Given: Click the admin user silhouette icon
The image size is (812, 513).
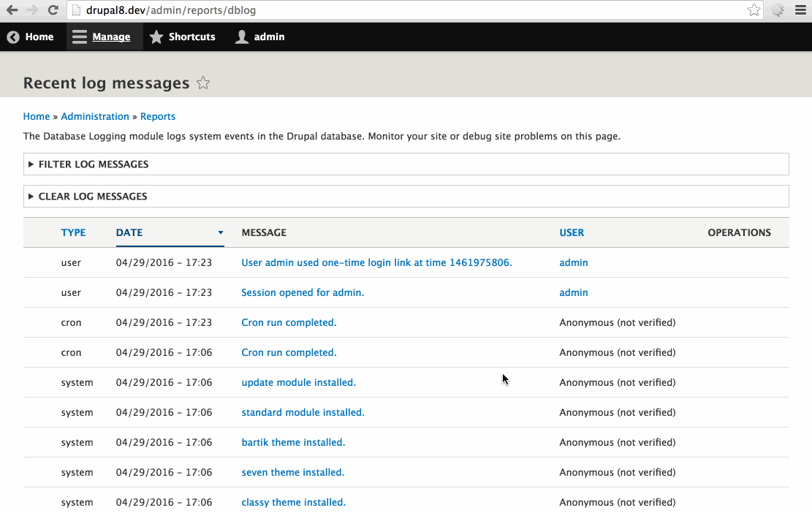Looking at the screenshot, I should (x=242, y=37).
